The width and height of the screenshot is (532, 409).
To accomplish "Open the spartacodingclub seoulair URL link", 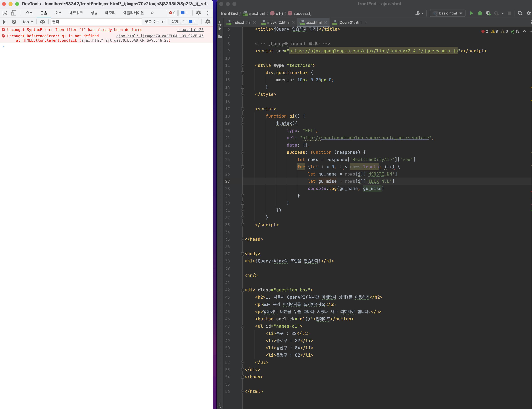I will click(366, 138).
